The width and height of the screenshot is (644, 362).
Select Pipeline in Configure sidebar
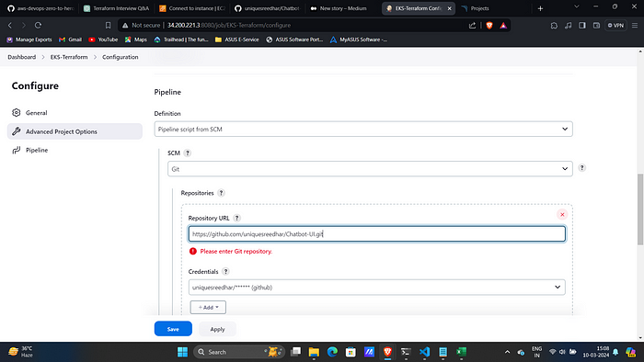tap(75, 150)
